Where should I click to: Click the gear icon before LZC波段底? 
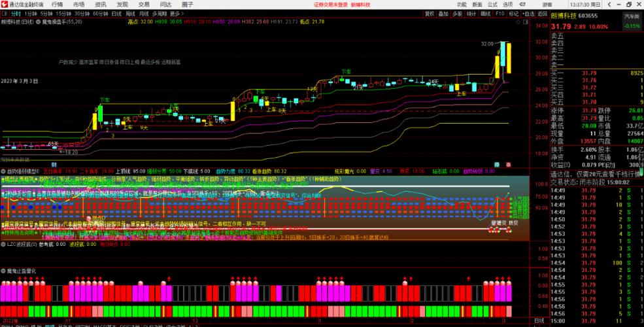[x=3, y=245]
